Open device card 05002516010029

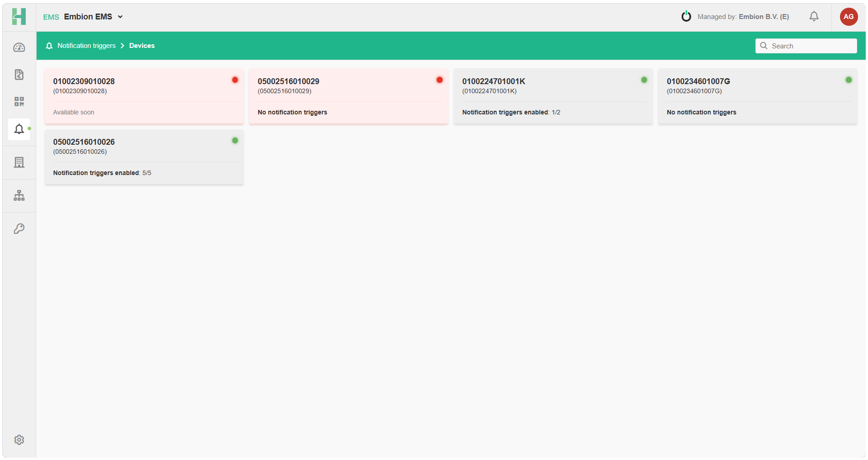(x=349, y=96)
